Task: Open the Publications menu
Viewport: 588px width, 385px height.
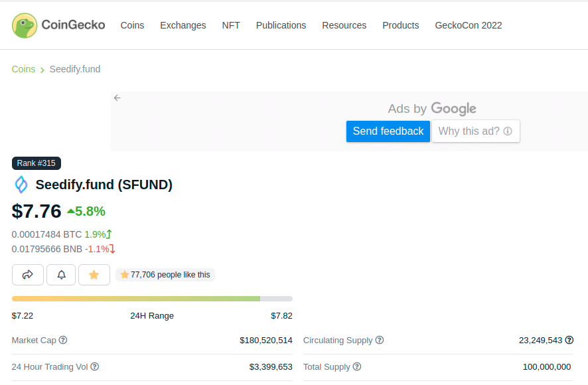Action: pyautogui.click(x=281, y=25)
